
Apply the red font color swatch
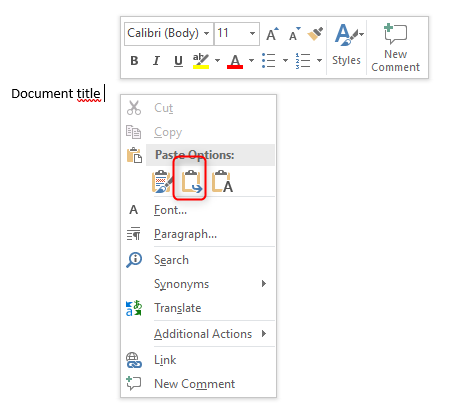235,61
